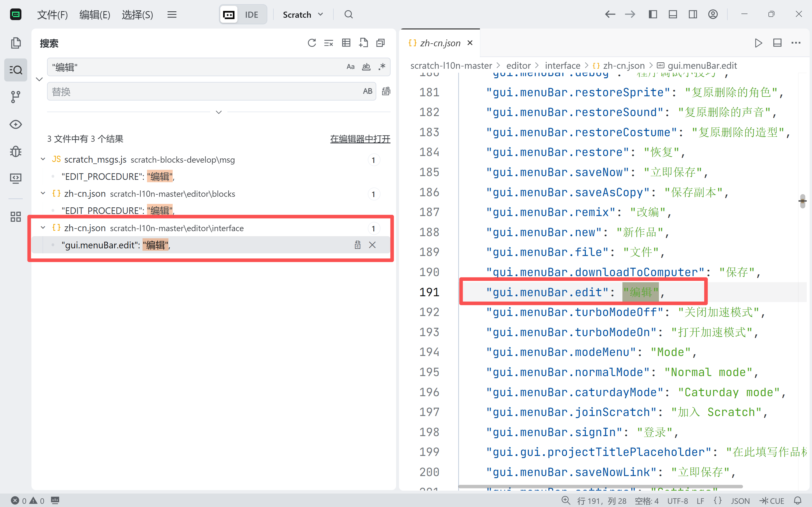Run the zh-cn.json file with play icon
Viewport: 812px width, 507px height.
[758, 43]
